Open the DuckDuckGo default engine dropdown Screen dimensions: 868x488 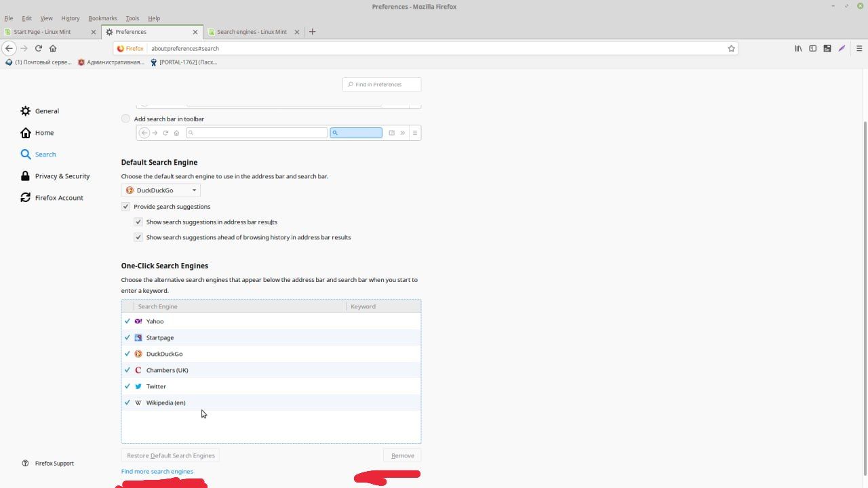pyautogui.click(x=161, y=190)
